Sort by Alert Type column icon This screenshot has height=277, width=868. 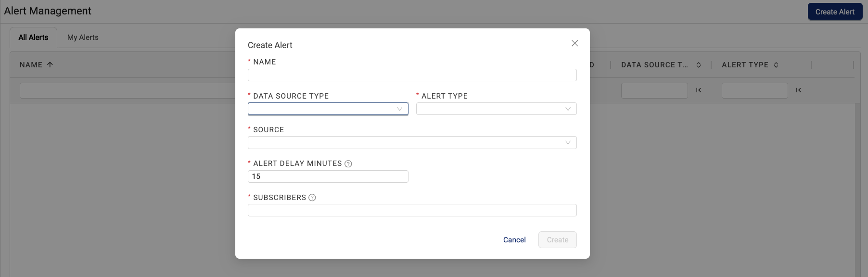[x=776, y=65]
